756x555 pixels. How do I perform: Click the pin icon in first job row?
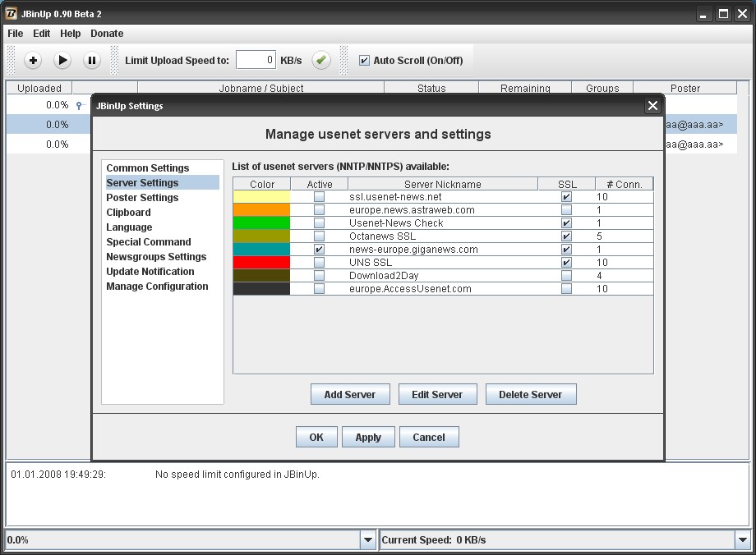[79, 105]
